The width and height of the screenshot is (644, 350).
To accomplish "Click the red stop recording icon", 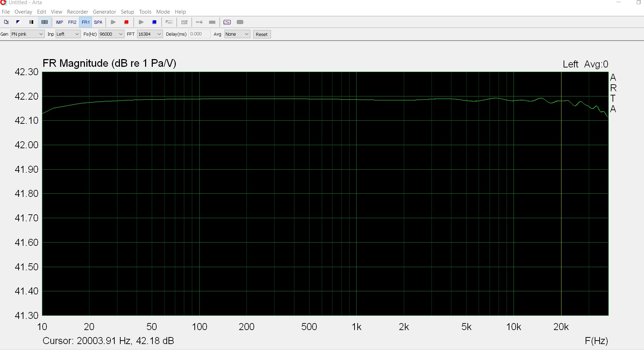I will point(126,22).
